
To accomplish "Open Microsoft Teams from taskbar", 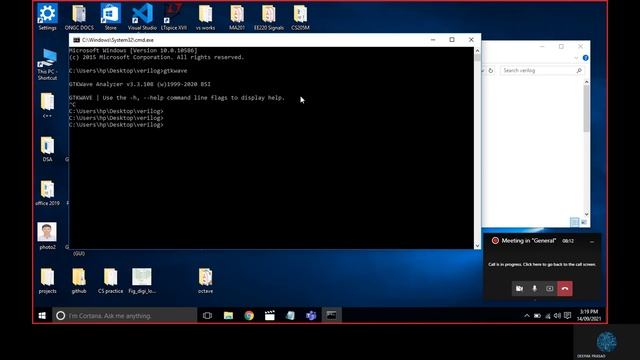I will [311, 316].
